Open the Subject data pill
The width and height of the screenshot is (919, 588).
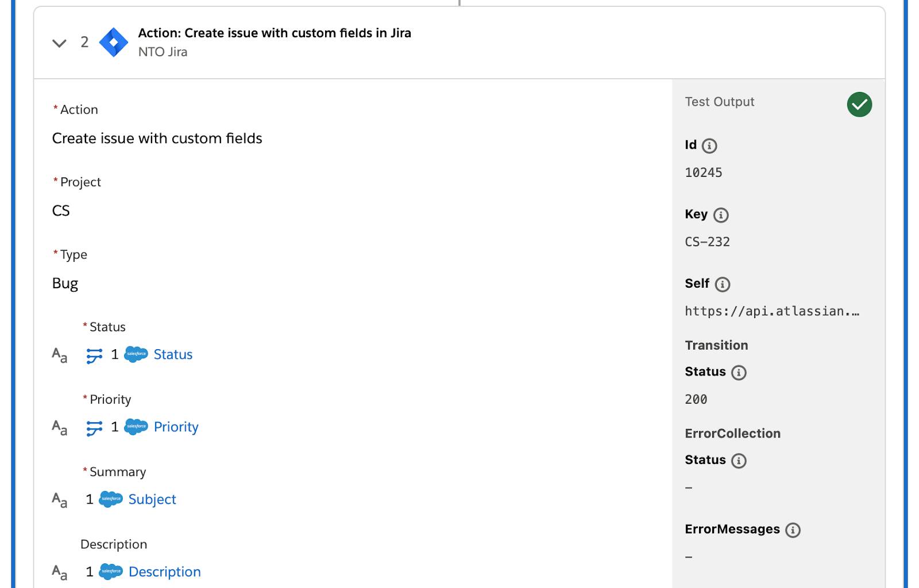[152, 500]
